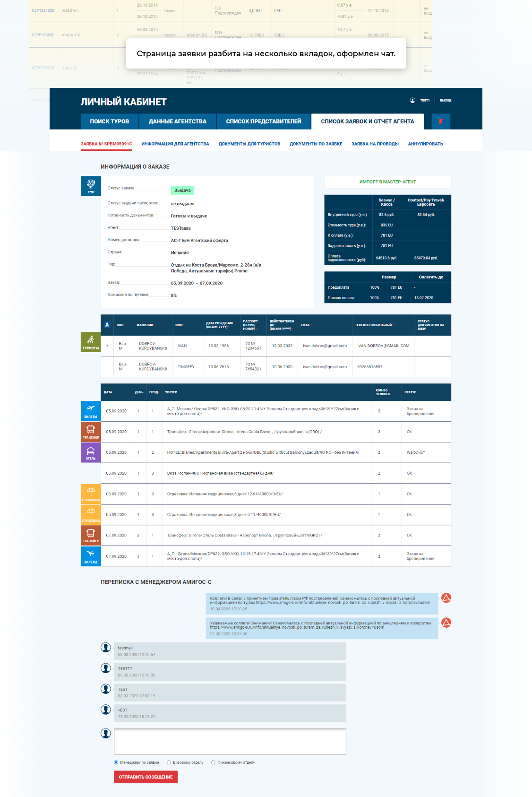Click the purple Hotel bed icon
Image resolution: width=532 pixels, height=797 pixels.
click(x=91, y=452)
